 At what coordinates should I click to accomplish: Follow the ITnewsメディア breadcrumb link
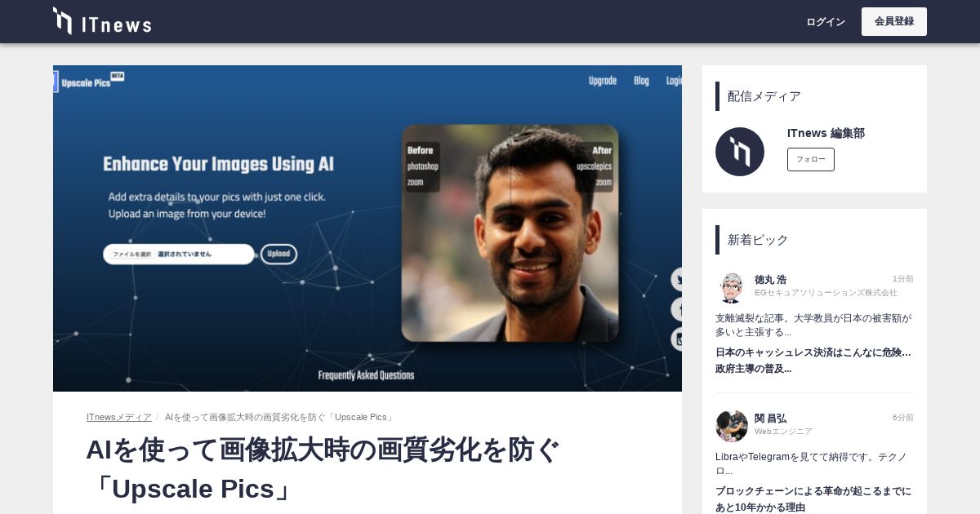(119, 417)
